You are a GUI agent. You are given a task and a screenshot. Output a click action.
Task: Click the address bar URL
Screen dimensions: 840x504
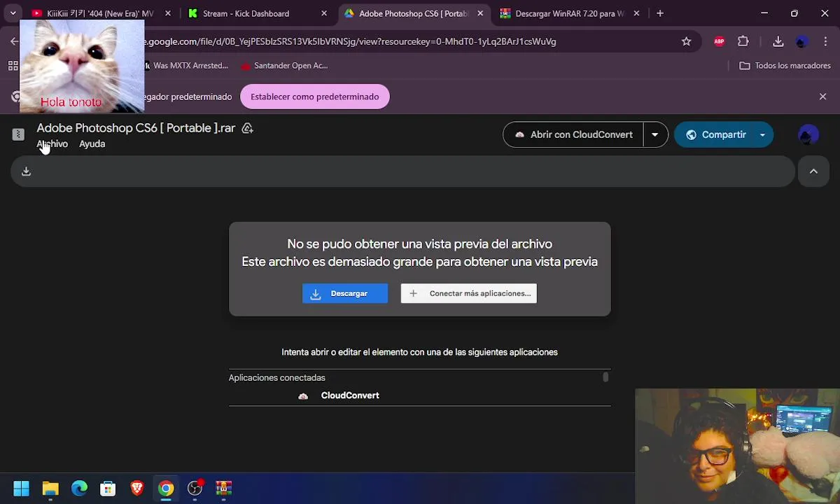pos(351,41)
